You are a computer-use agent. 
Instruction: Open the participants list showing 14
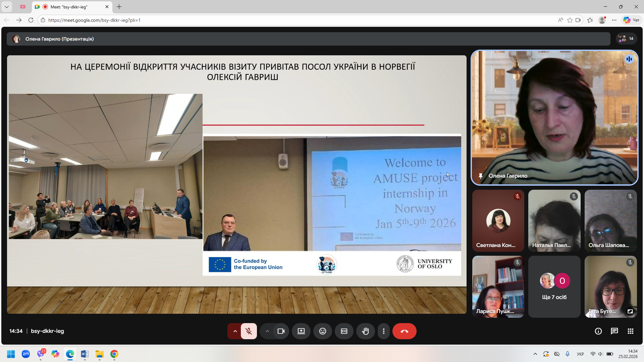[626, 39]
